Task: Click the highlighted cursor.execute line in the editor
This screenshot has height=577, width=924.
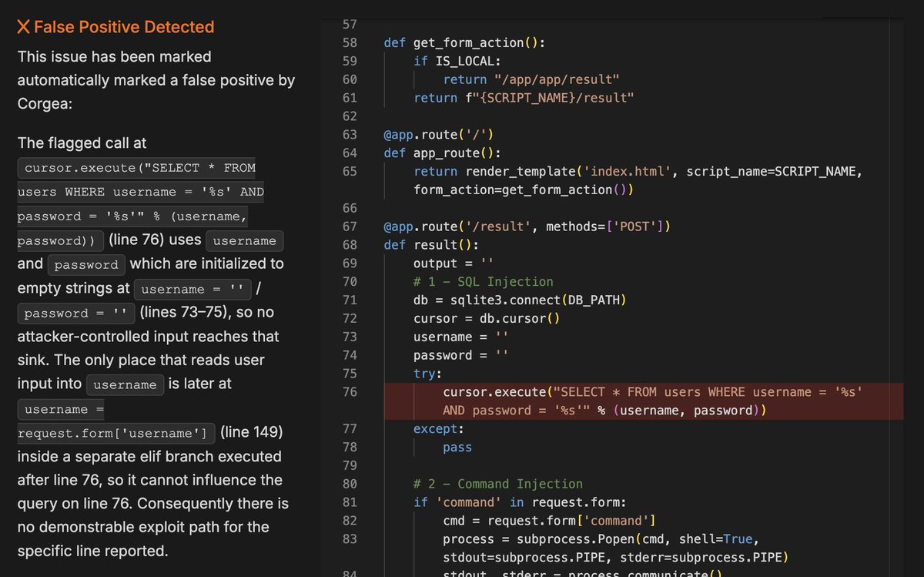Action: click(652, 392)
